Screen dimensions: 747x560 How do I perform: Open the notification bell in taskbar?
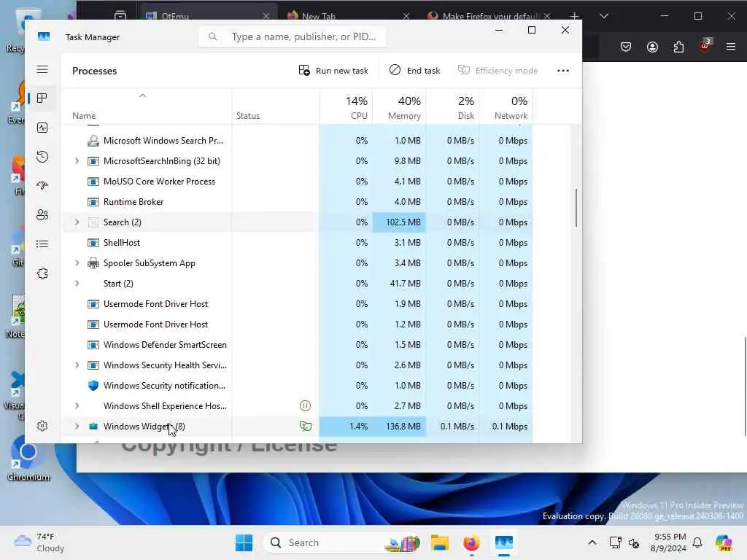coord(697,542)
